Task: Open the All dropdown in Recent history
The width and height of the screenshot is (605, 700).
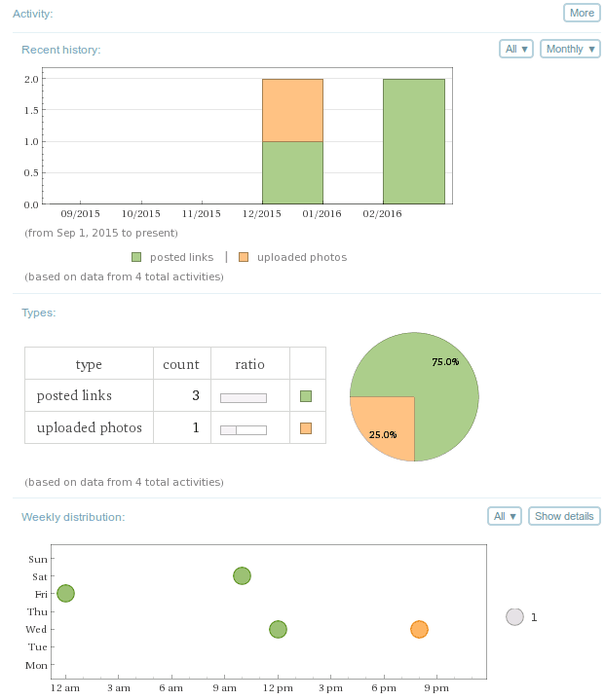Action: [x=515, y=49]
